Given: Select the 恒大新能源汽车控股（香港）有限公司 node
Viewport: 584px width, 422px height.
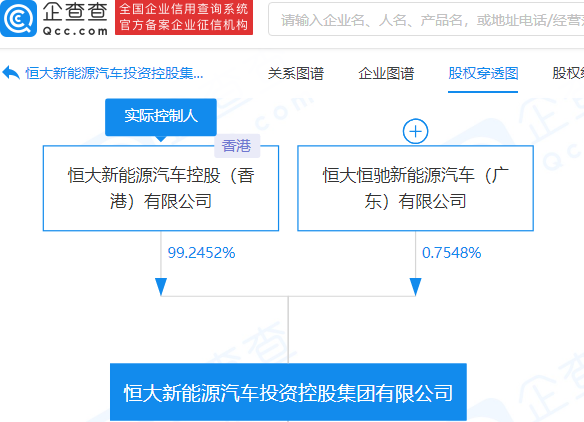Looking at the screenshot, I should pyautogui.click(x=161, y=188).
